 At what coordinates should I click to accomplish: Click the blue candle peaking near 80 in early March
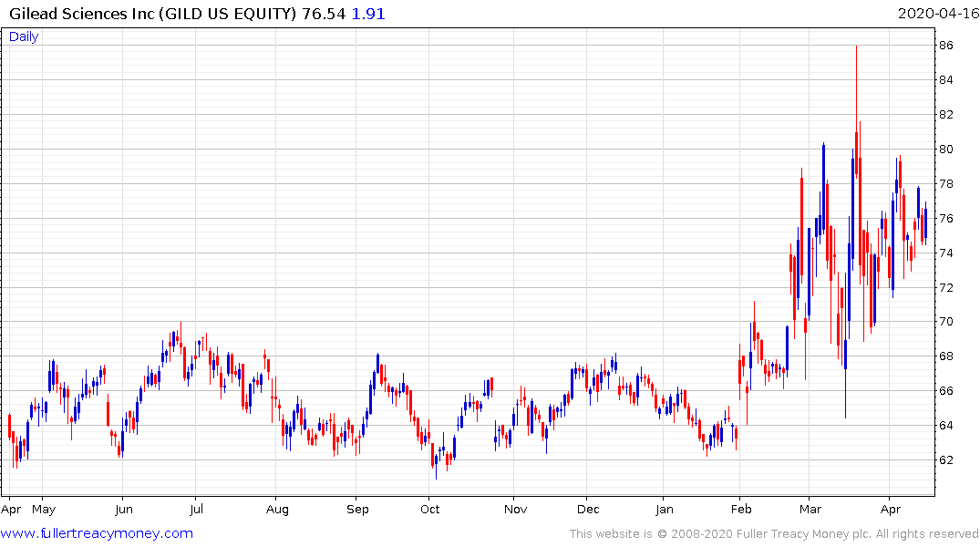(824, 188)
